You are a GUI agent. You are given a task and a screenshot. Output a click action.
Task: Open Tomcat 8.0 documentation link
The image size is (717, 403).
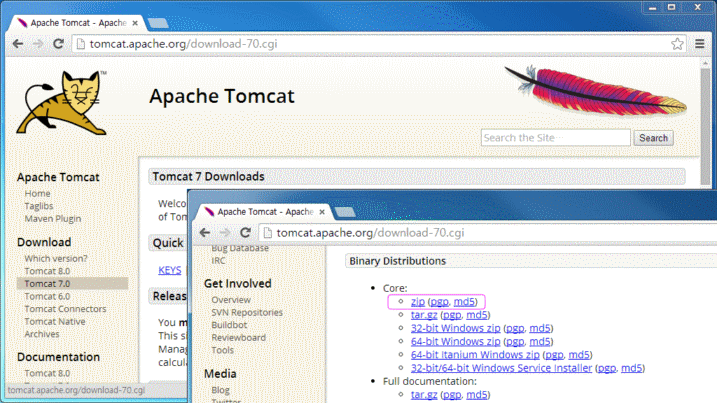pyautogui.click(x=47, y=373)
